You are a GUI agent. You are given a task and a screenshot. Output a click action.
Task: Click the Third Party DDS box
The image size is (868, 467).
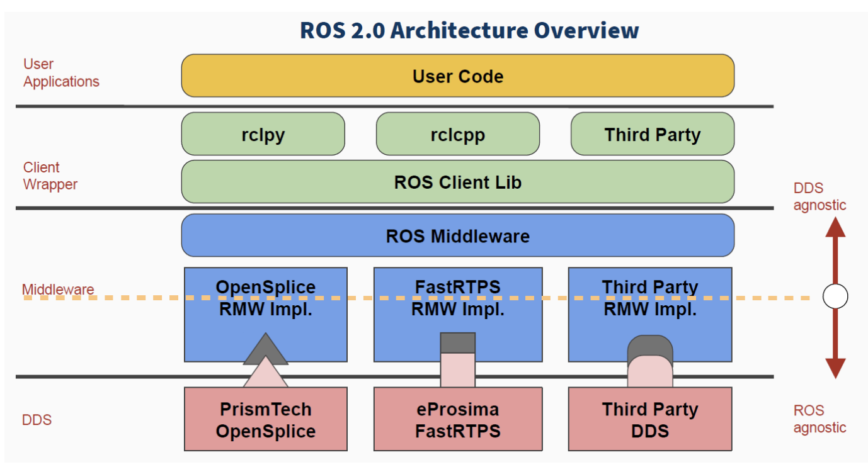click(x=650, y=419)
